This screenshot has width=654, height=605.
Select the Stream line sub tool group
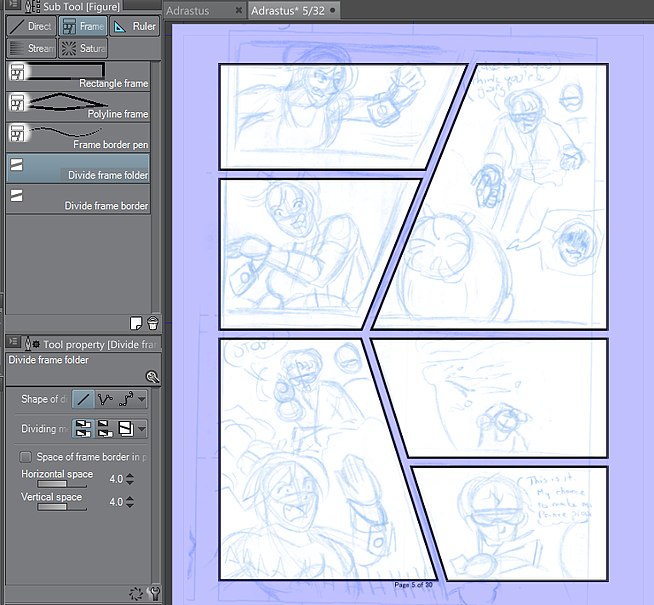(x=32, y=48)
